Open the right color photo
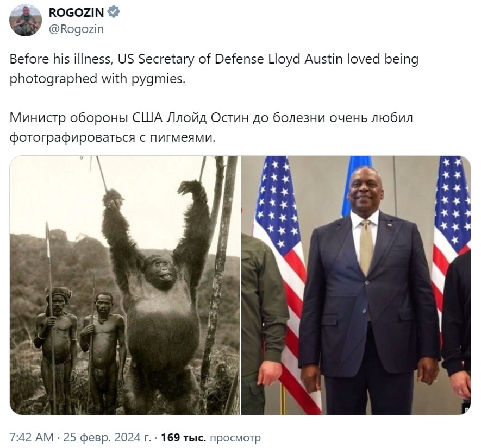This screenshot has height=448, width=481. point(356,285)
